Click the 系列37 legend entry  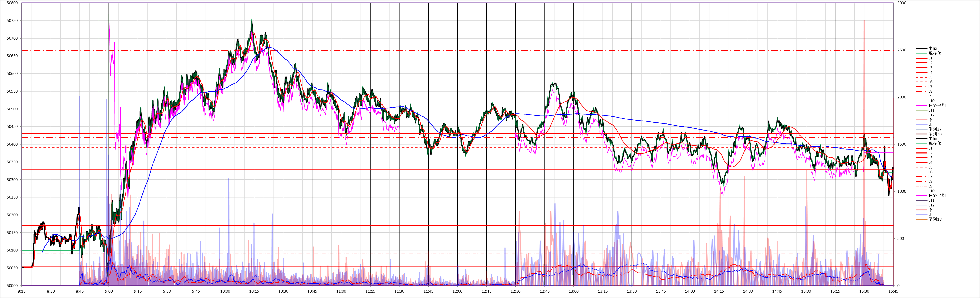point(935,129)
